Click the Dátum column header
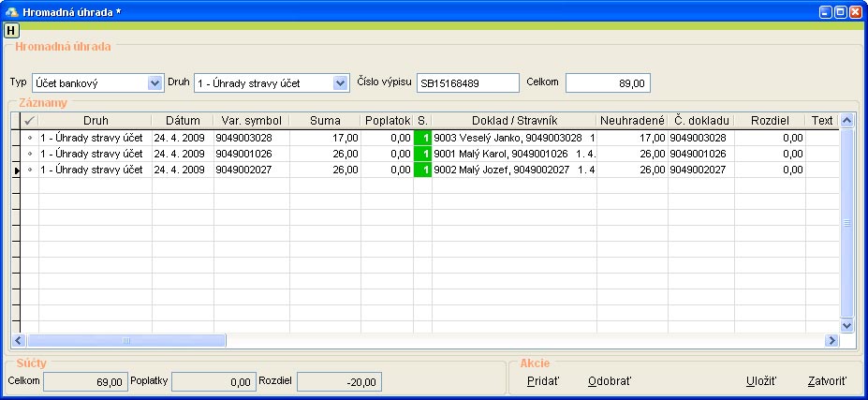Image resolution: width=868 pixels, height=400 pixels. tap(183, 121)
